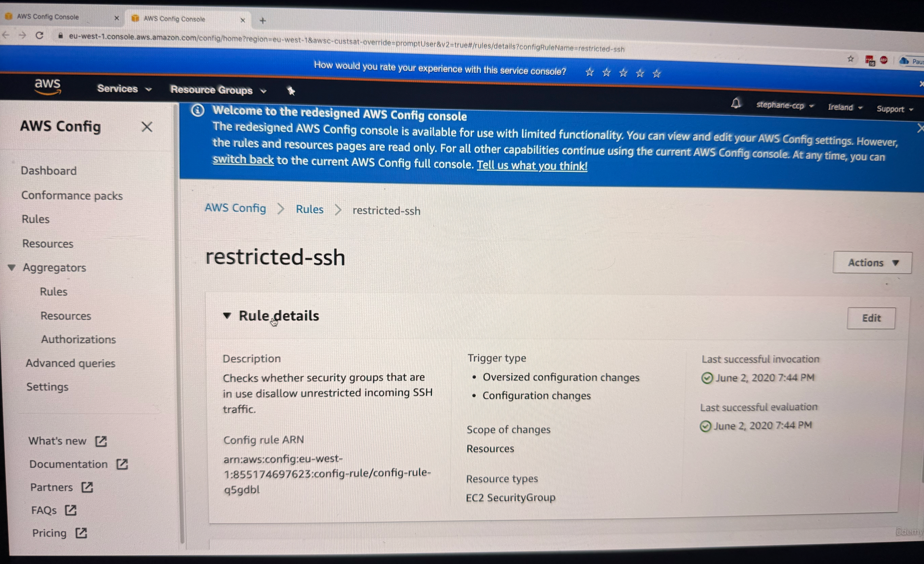This screenshot has height=564, width=924.
Task: Open FAQs external link
Action: coord(54,510)
